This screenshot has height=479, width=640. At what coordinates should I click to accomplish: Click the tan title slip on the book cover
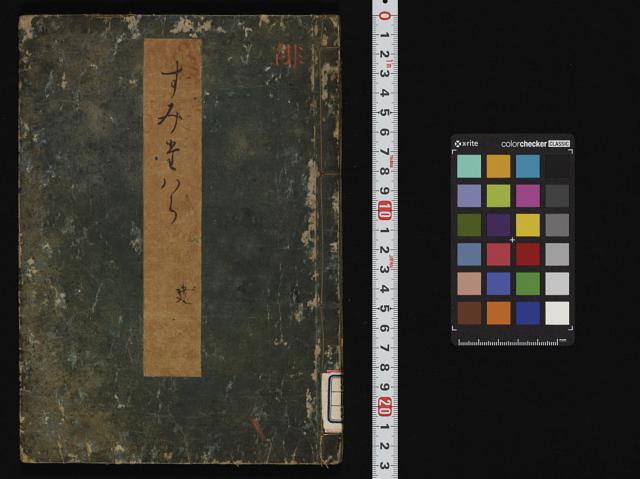coord(172,208)
